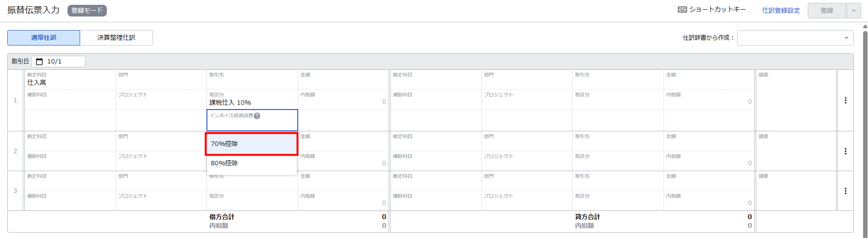Expand the arrow next to 登録 button
The width and height of the screenshot is (868, 238).
[853, 11]
